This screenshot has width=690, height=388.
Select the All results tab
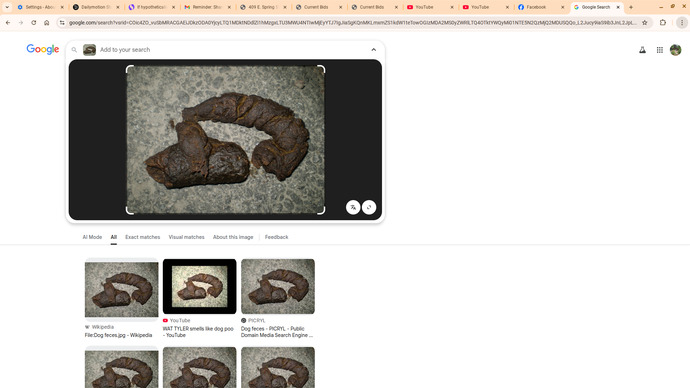point(114,237)
